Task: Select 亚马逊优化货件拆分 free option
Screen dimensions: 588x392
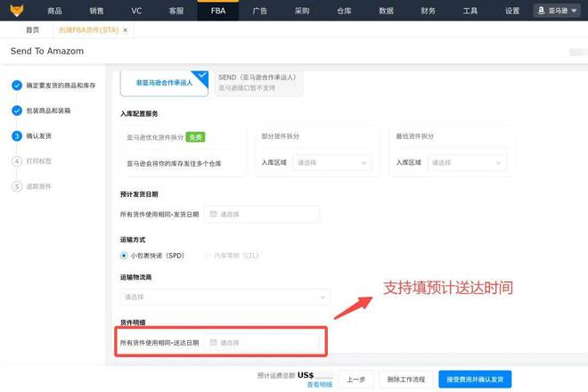Action: pos(183,151)
